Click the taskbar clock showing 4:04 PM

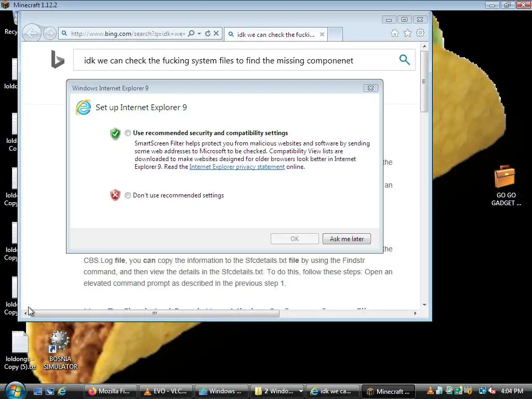512,391
